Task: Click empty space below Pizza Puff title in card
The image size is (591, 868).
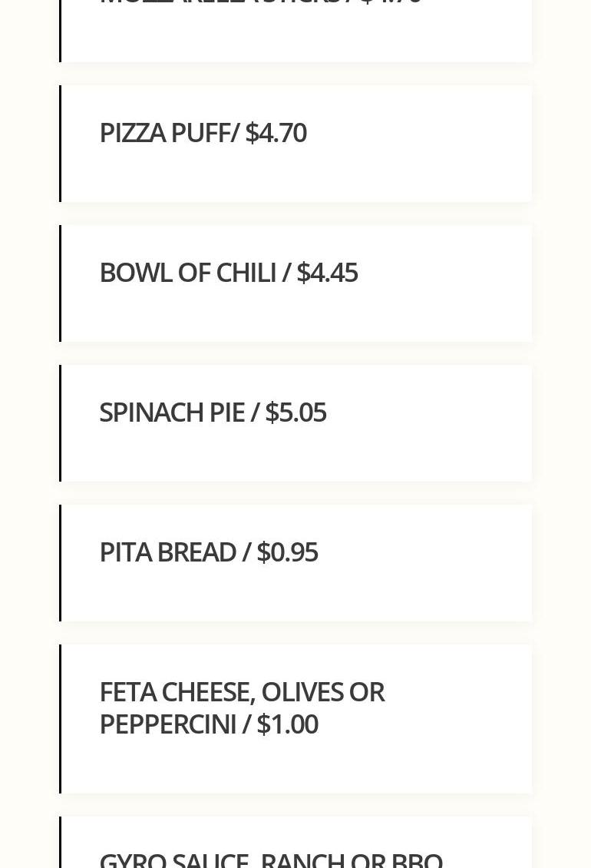Action: 295,175
